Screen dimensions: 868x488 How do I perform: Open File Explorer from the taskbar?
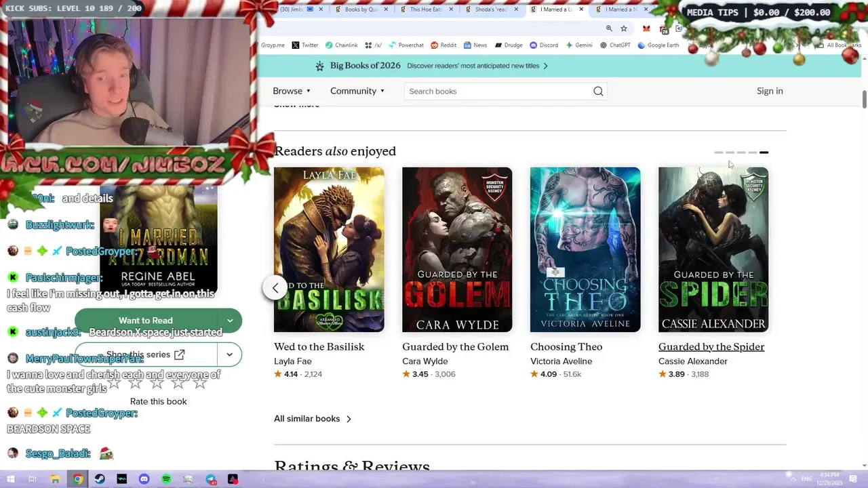(x=56, y=479)
